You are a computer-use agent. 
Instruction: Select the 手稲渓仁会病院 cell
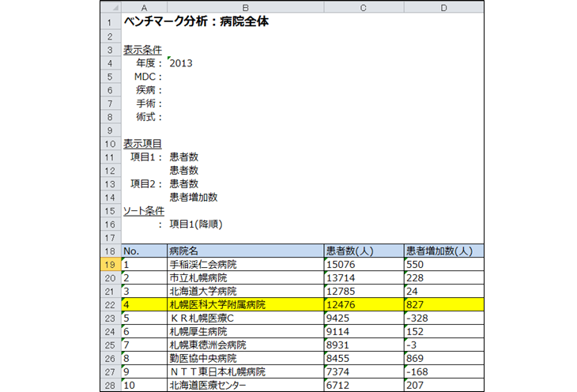(x=246, y=265)
